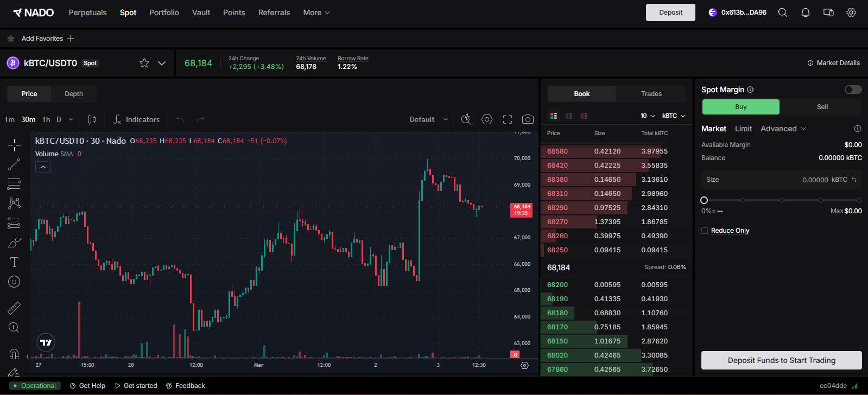The height and width of the screenshot is (395, 868).
Task: Go to the Perpetuals page
Action: click(x=87, y=12)
